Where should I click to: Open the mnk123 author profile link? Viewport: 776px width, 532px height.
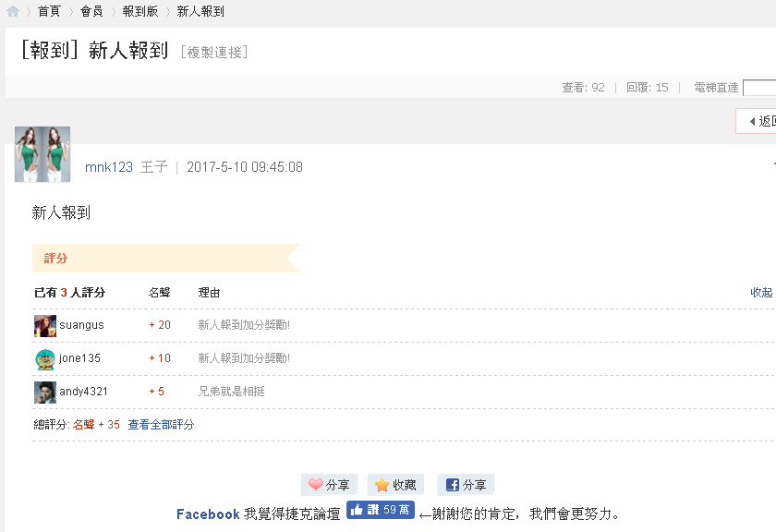109,167
